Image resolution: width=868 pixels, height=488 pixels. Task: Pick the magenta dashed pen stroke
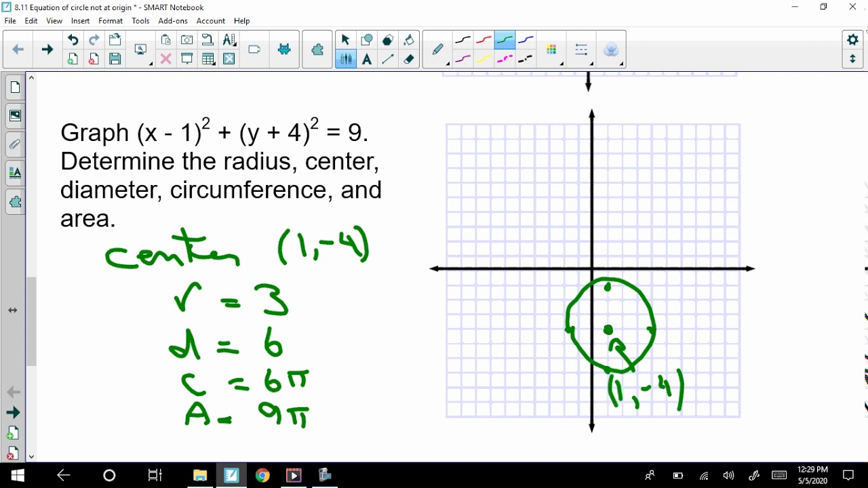[505, 59]
